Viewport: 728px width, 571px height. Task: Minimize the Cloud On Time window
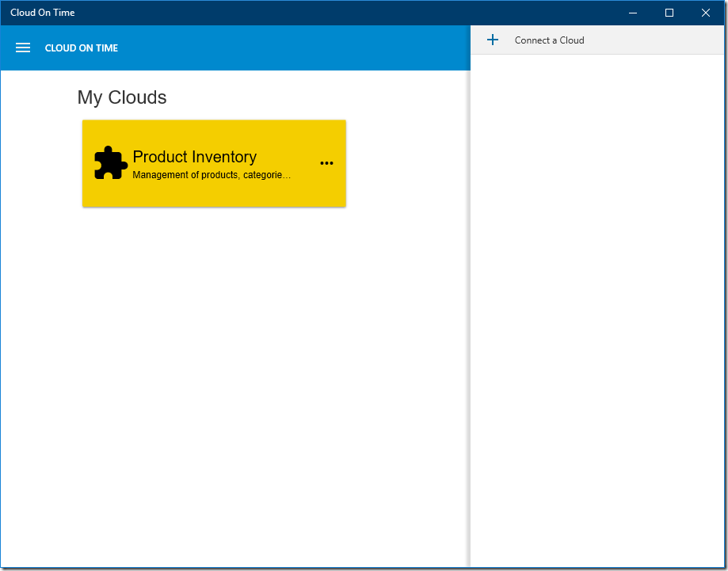(x=633, y=13)
